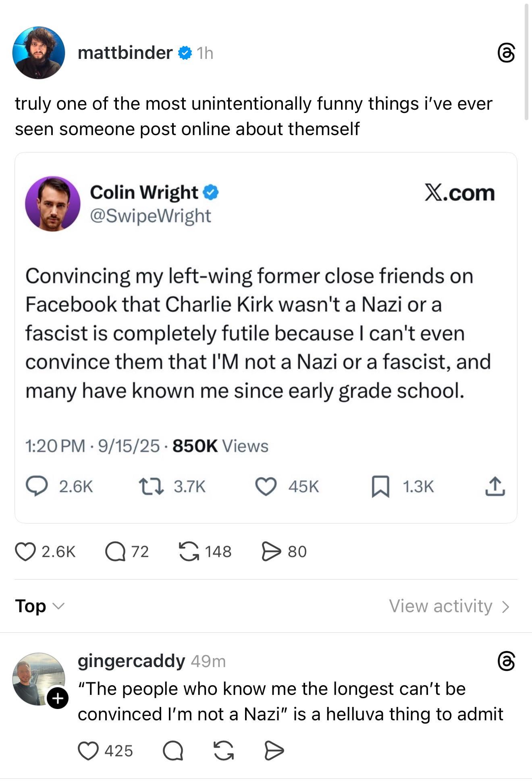This screenshot has height=782, width=532.
Task: Open mattbinder's profile from username
Action: click(x=125, y=53)
